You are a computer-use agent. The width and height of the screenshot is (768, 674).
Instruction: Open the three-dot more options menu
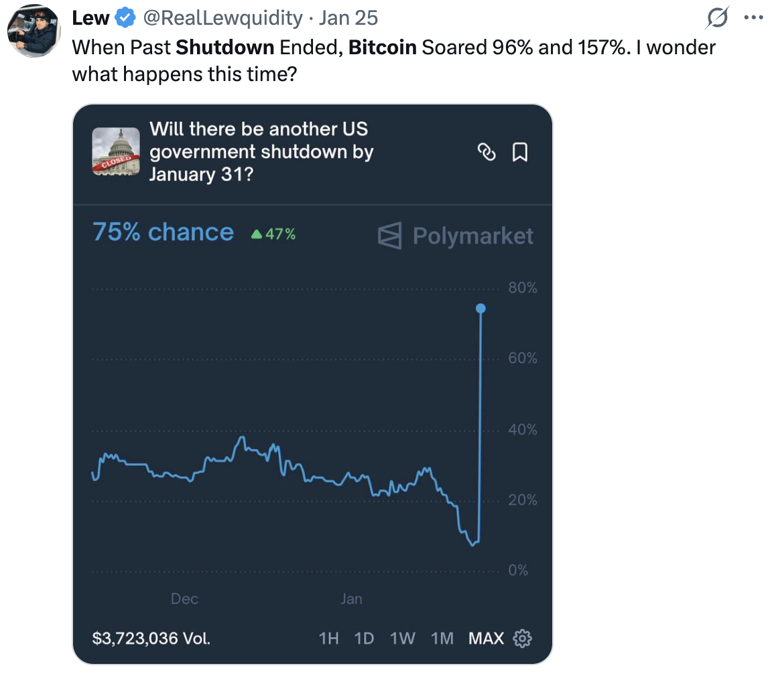(752, 18)
